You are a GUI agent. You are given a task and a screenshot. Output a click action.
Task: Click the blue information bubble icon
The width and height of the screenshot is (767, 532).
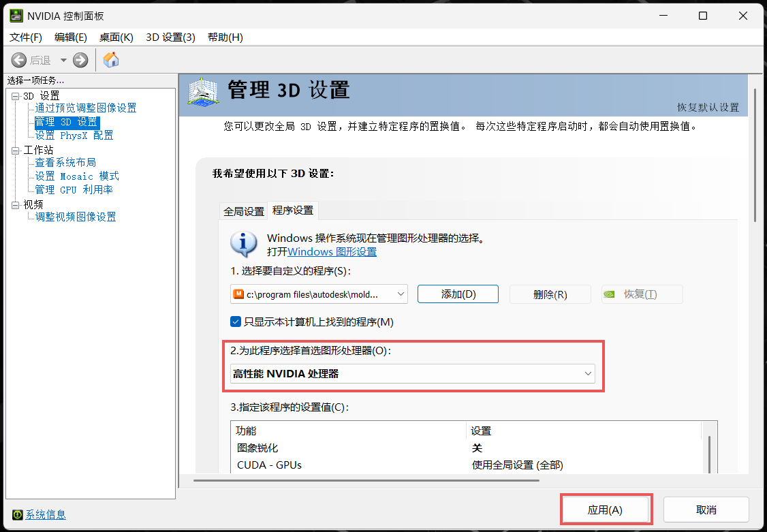point(244,244)
